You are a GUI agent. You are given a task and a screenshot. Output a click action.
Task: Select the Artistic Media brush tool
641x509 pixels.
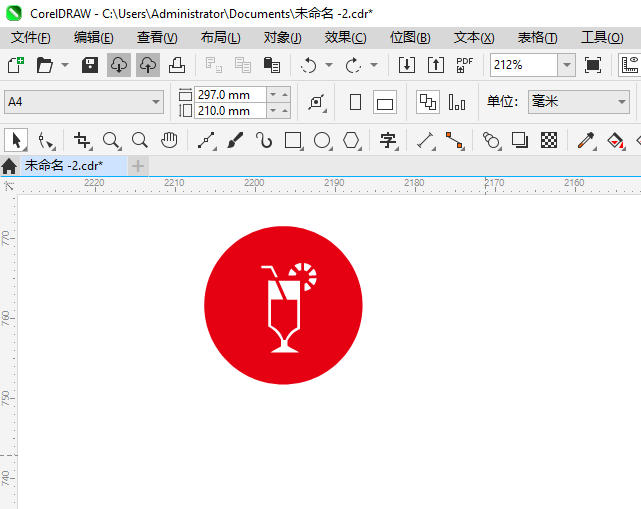(235, 141)
